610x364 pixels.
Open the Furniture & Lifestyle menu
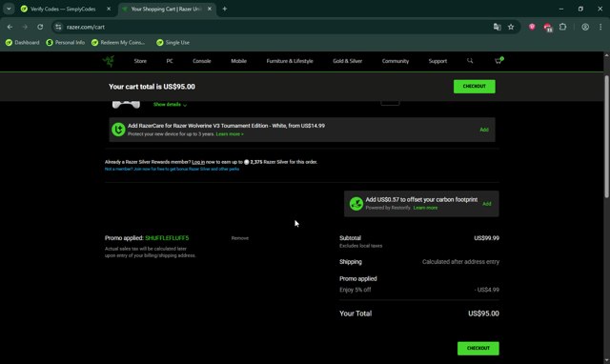290,61
